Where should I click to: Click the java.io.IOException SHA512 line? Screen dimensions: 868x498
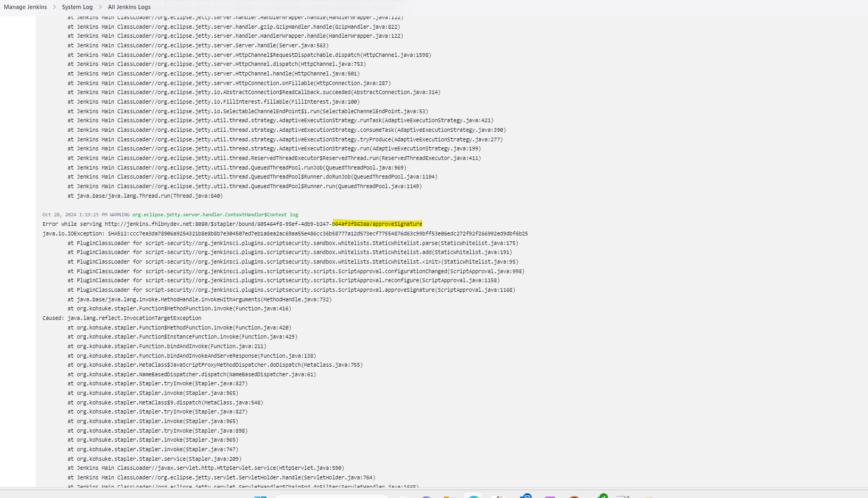285,233
